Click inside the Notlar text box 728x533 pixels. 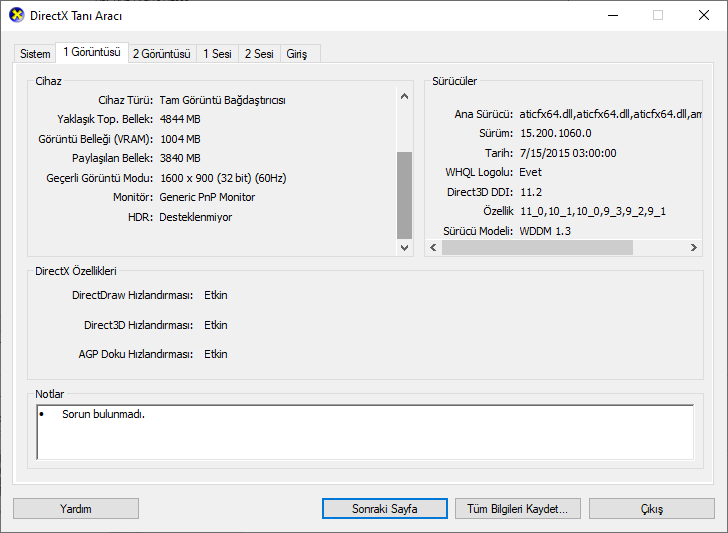[x=365, y=432]
